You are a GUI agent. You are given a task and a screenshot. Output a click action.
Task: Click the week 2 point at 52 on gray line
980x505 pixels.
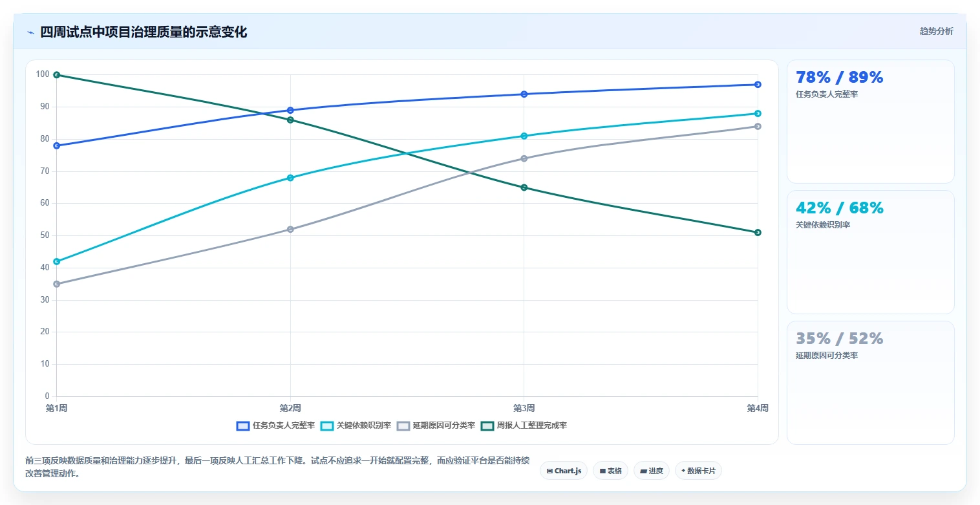[x=290, y=229]
